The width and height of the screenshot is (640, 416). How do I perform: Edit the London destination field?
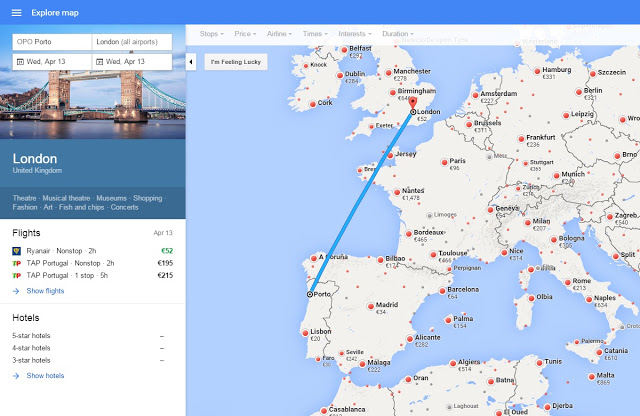coord(132,42)
